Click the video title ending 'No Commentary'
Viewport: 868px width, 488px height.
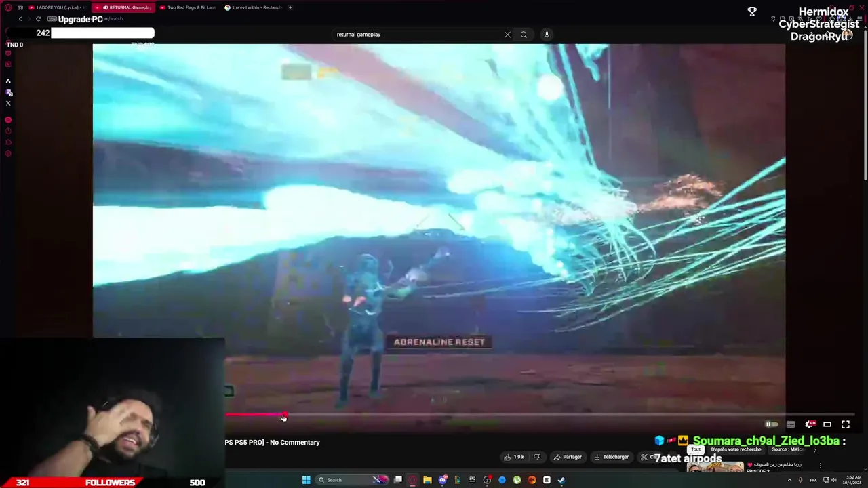tap(272, 442)
